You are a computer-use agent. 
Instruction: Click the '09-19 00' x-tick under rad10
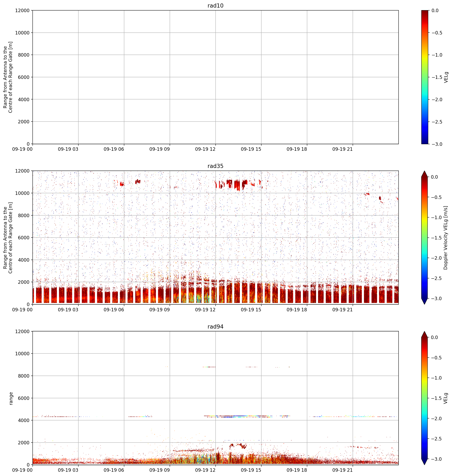22,149
